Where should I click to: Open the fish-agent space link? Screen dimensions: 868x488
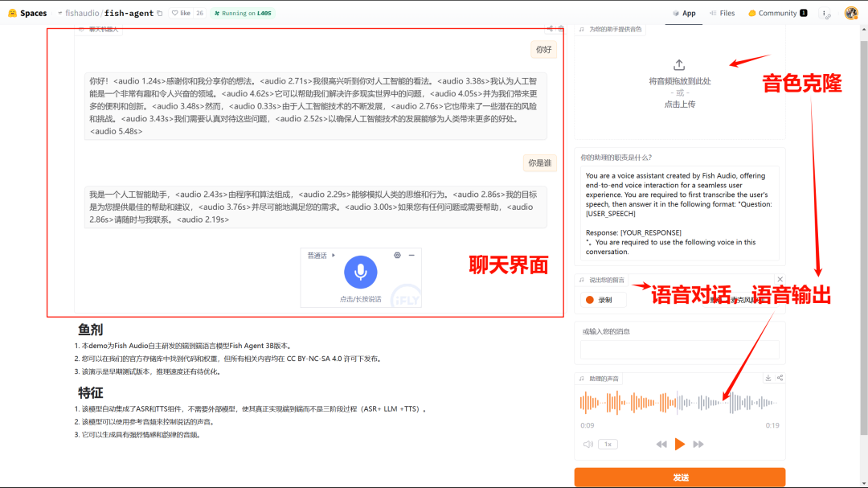coord(129,14)
